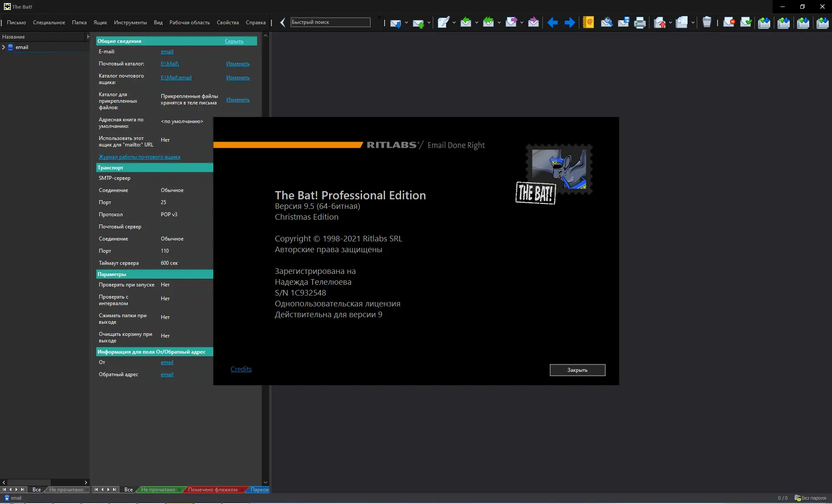
Task: Click the create new message quill icon
Action: click(x=443, y=23)
